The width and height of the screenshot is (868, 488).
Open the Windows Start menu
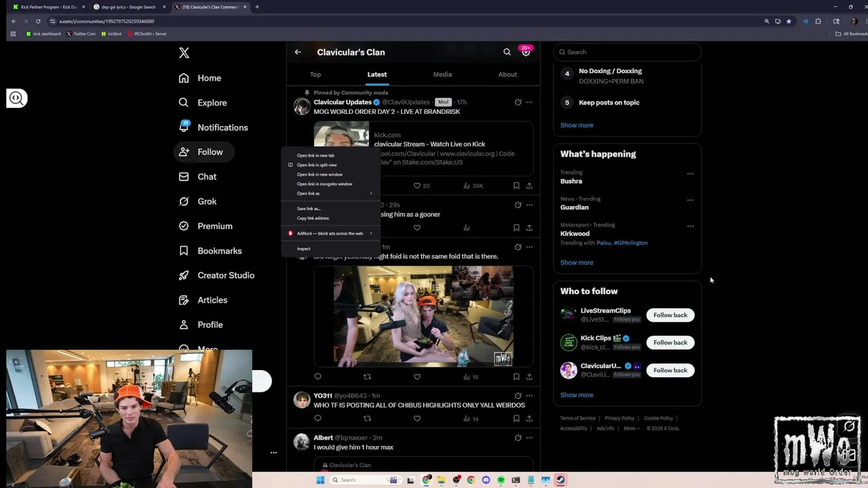pos(320,480)
